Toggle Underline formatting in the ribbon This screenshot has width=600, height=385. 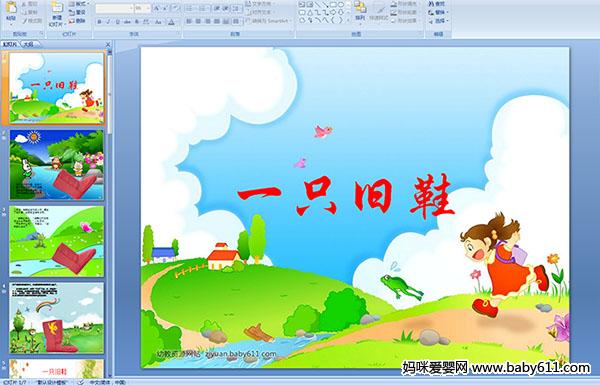pos(117,22)
